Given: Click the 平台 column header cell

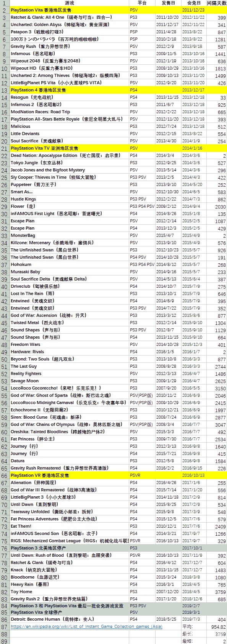Looking at the screenshot, I should click(142, 3).
